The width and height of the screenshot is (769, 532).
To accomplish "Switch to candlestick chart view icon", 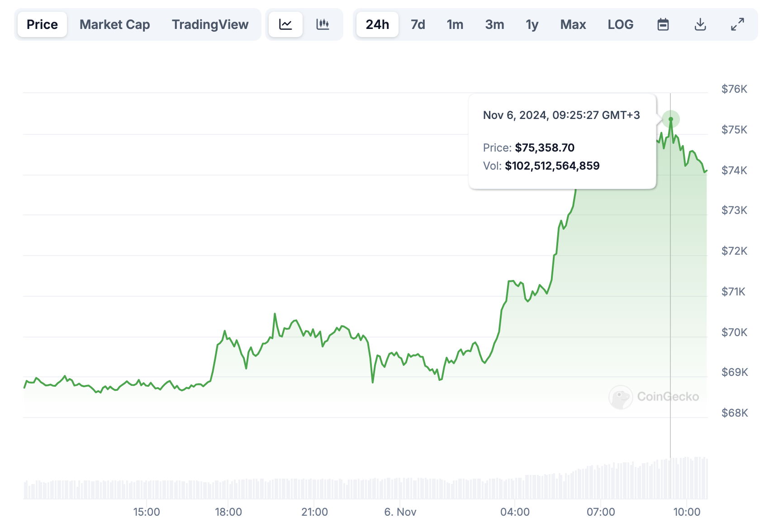I will point(323,24).
